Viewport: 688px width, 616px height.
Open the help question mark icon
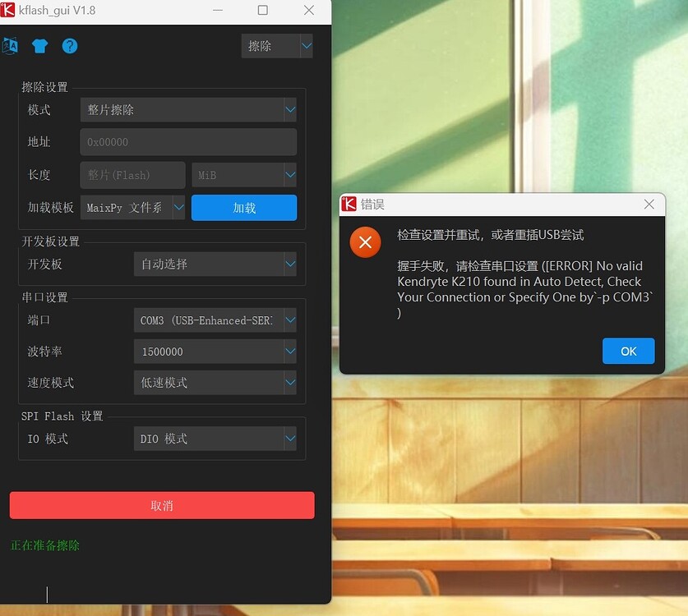pyautogui.click(x=70, y=46)
